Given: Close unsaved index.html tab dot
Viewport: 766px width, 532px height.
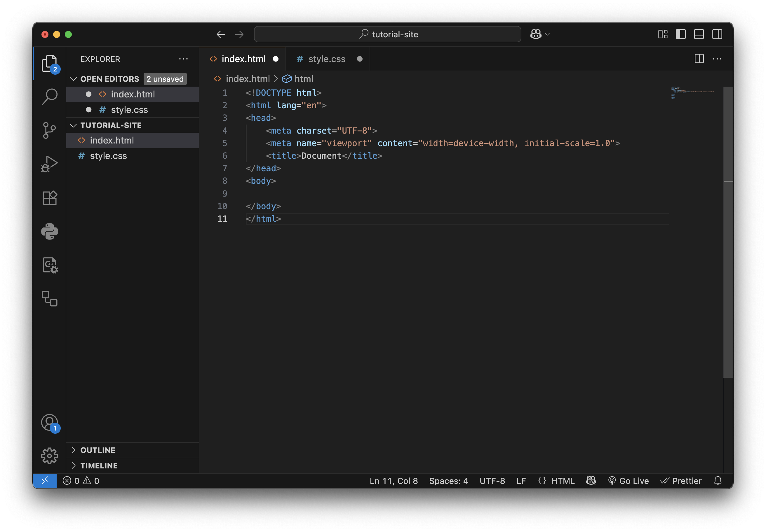Looking at the screenshot, I should point(276,59).
